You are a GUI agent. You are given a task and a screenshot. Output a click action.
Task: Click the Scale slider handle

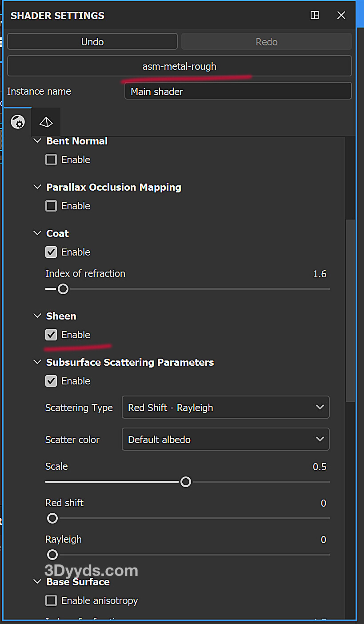click(186, 482)
